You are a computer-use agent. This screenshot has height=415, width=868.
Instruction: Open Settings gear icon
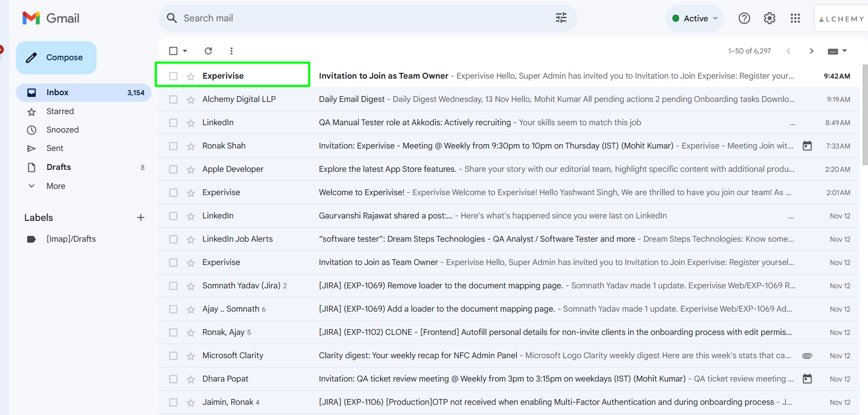(769, 18)
